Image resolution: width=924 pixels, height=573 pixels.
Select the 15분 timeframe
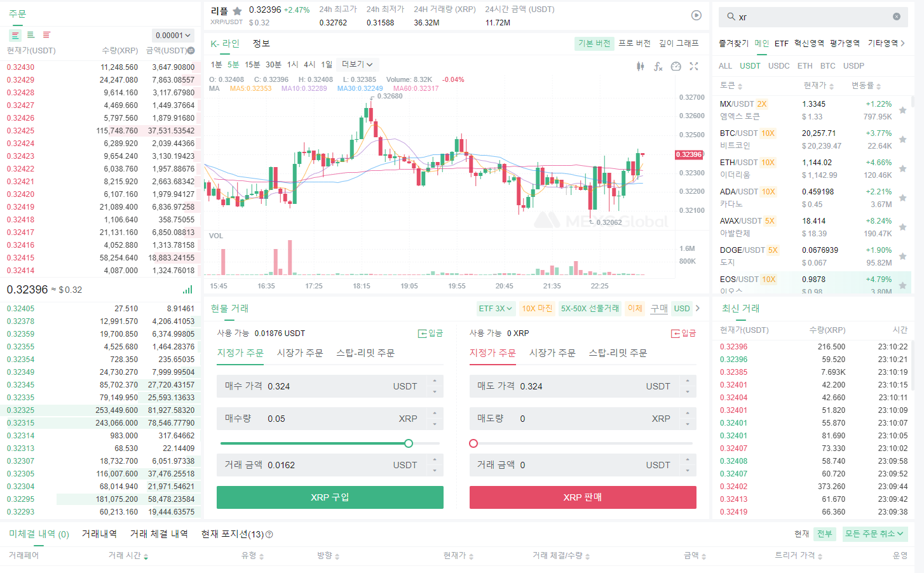[252, 65]
